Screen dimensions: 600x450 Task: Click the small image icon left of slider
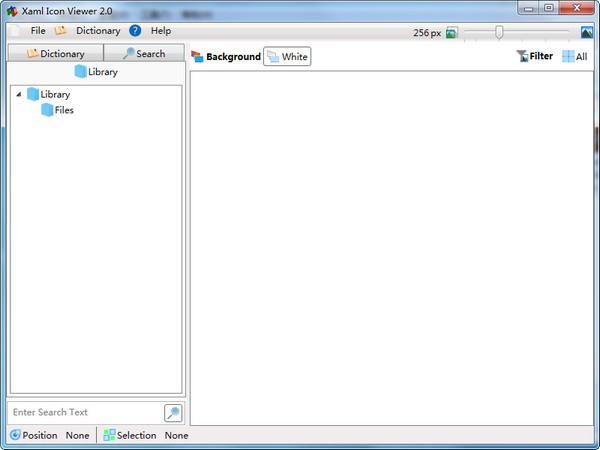[452, 33]
